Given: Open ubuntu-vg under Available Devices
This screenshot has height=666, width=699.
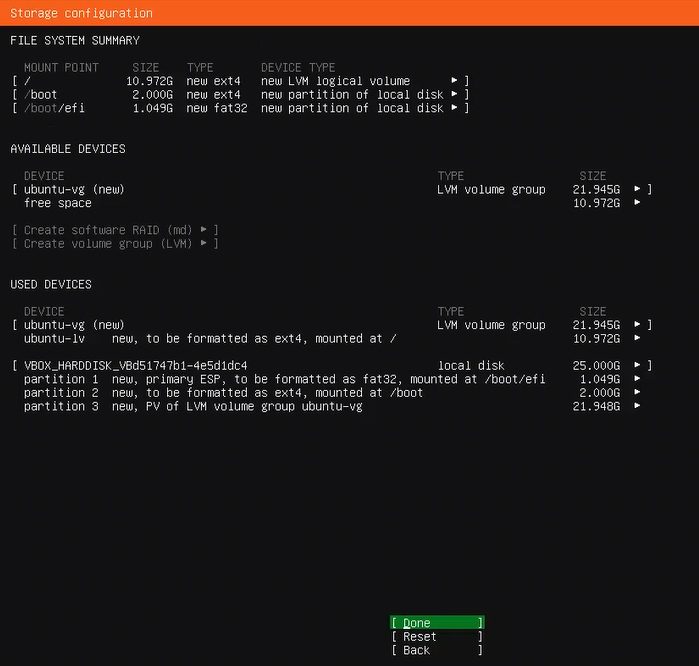Looking at the screenshot, I should (74, 189).
